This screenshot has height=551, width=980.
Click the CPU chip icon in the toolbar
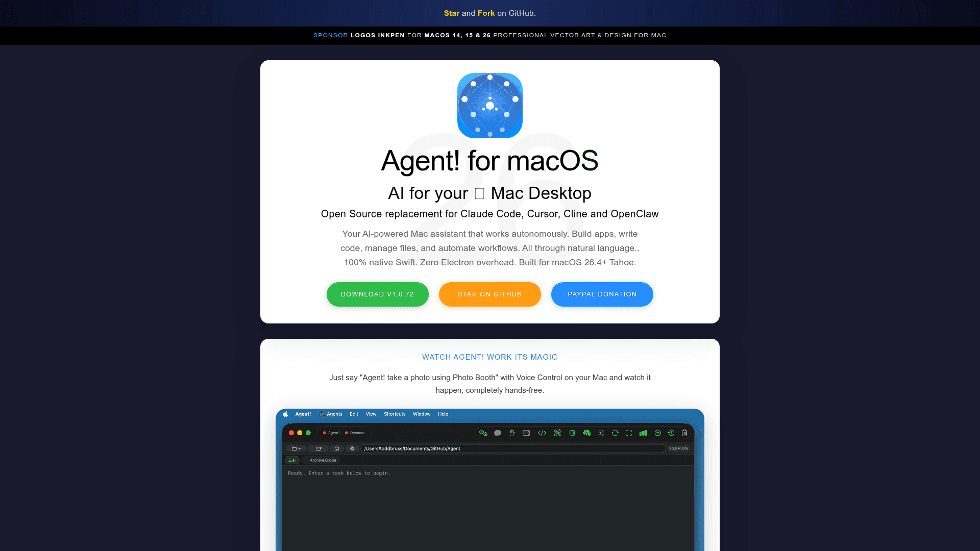[x=572, y=433]
